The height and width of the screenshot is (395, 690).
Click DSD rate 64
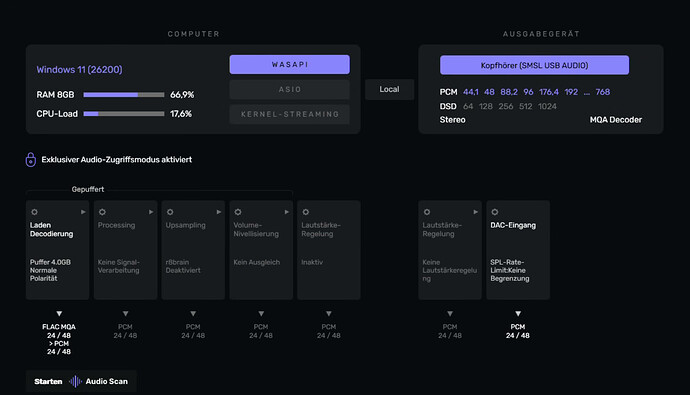(x=468, y=106)
